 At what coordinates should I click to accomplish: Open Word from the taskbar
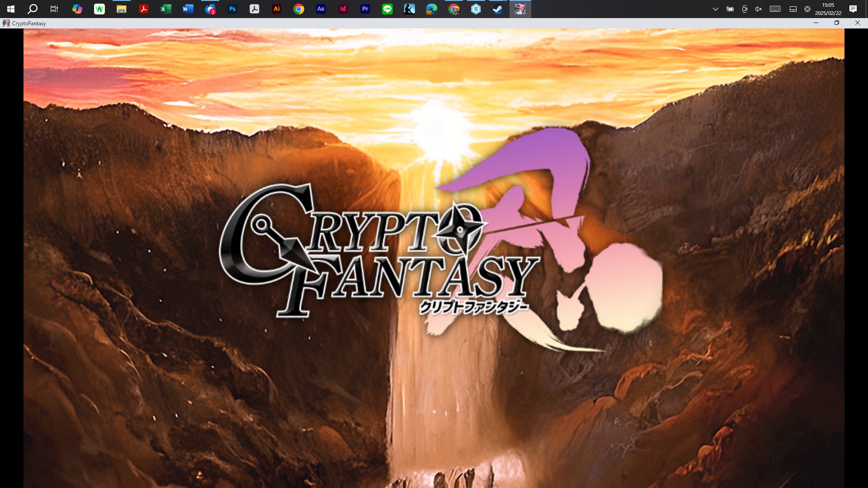[x=188, y=9]
